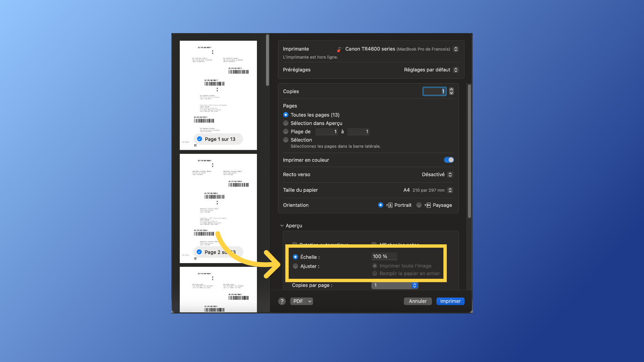Choose Portrait orientation radio
Screen dimensions: 644x362
point(380,205)
